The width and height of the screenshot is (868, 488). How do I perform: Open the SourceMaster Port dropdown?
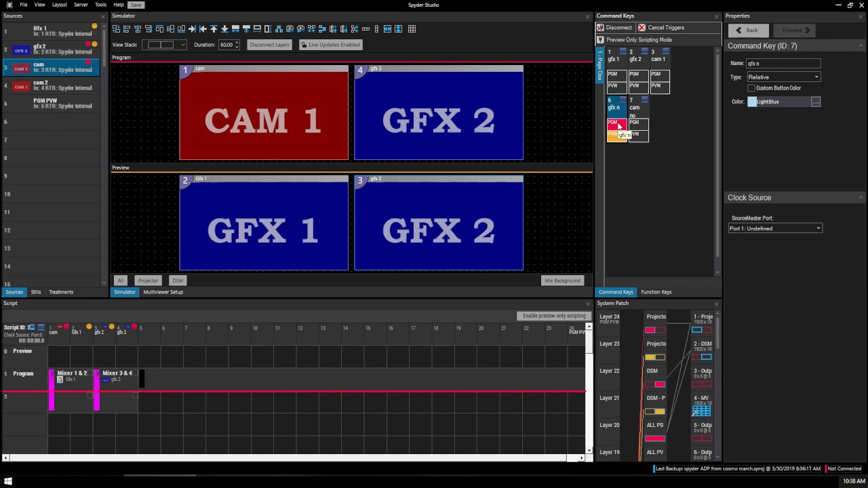point(775,228)
